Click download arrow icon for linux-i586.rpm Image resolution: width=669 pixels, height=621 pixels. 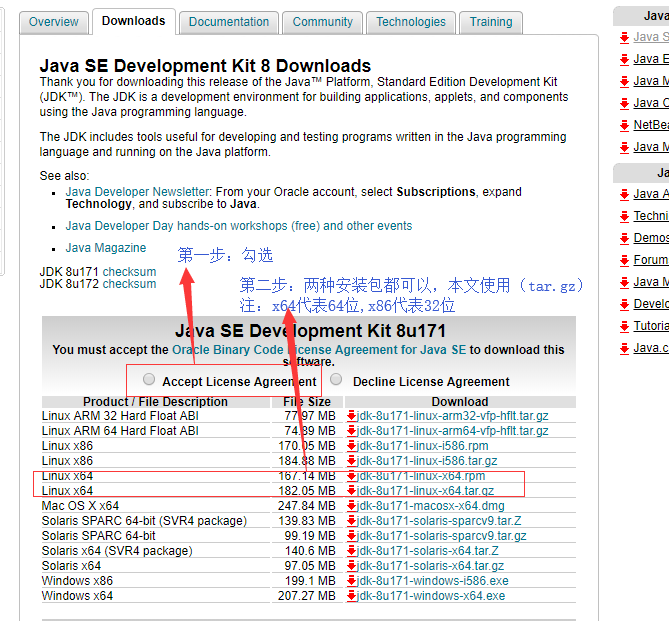point(352,446)
